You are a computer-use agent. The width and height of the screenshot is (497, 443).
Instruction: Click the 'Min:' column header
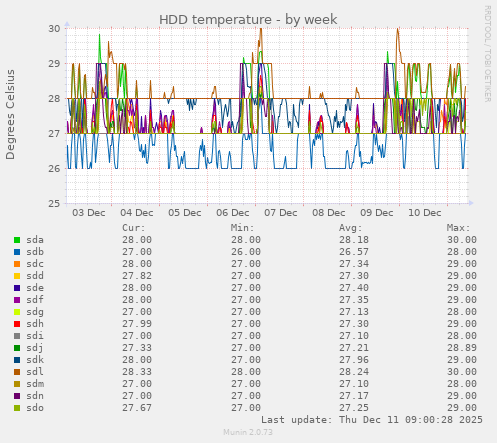pos(242,228)
